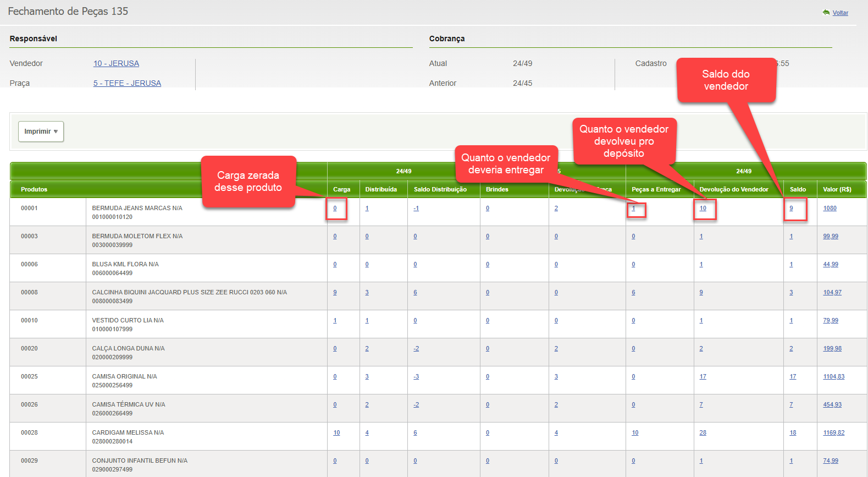
Task: Click Peças a Entregar 6 in Calcinha row
Action: (633, 292)
